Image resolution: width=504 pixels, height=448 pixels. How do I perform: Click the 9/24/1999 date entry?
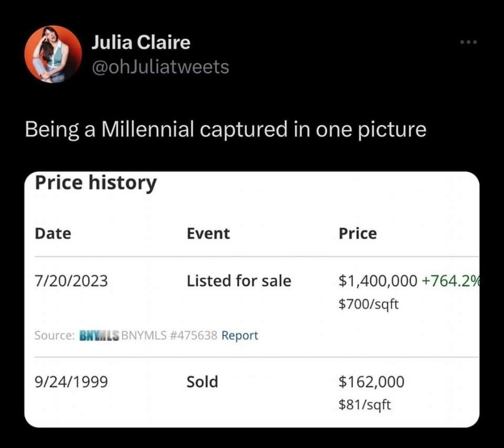coord(71,382)
